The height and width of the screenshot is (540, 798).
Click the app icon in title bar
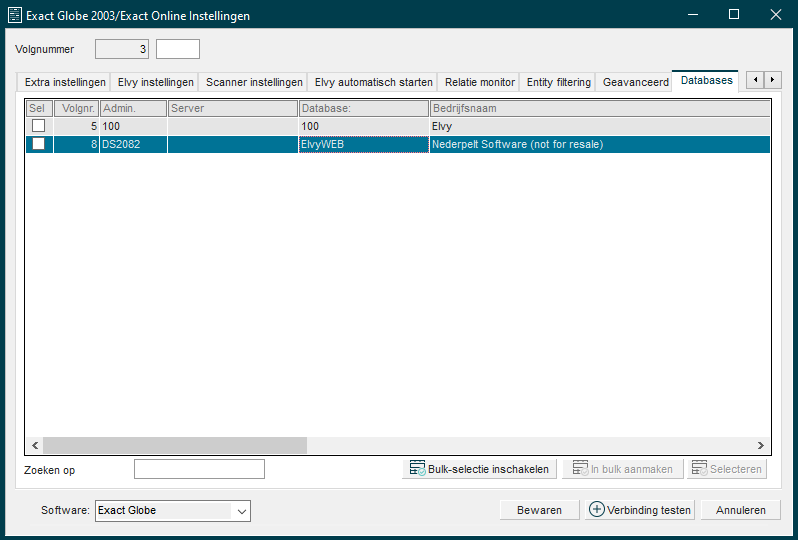[15, 15]
